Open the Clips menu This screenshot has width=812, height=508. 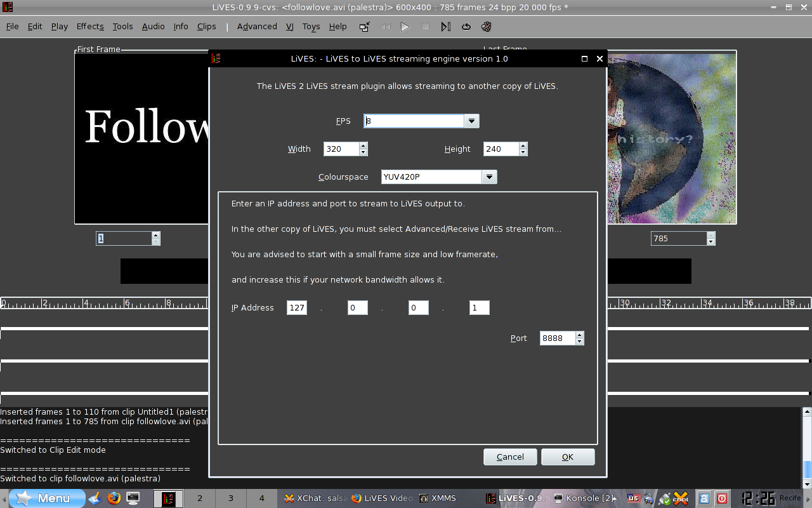point(207,27)
